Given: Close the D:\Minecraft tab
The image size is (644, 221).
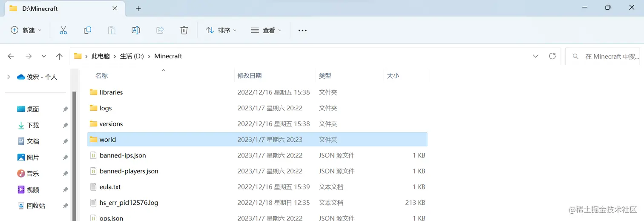Looking at the screenshot, I should coord(115,8).
